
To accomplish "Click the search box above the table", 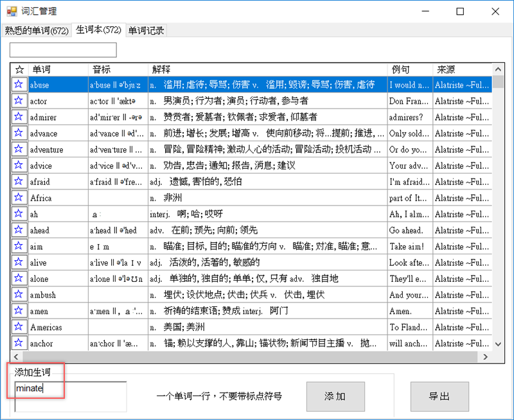I will (63, 50).
